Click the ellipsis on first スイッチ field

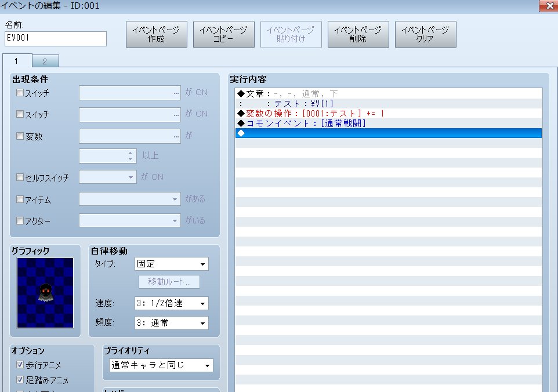pos(176,93)
